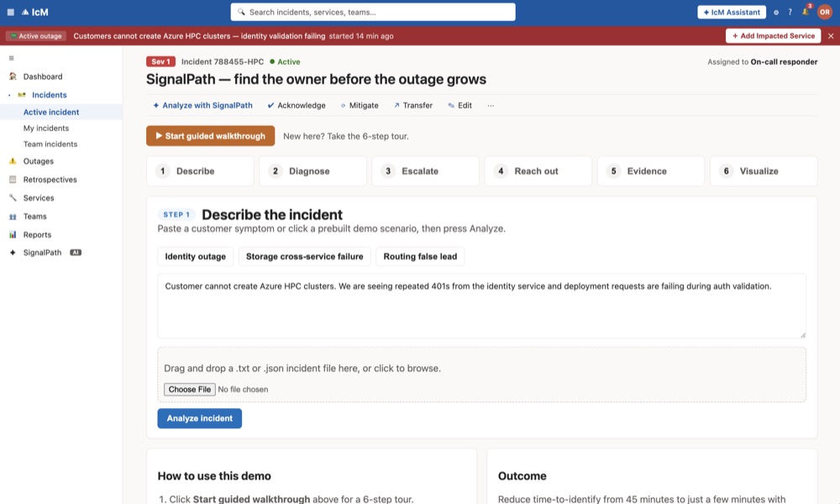
Task: Open the notifications bell
Action: click(806, 12)
